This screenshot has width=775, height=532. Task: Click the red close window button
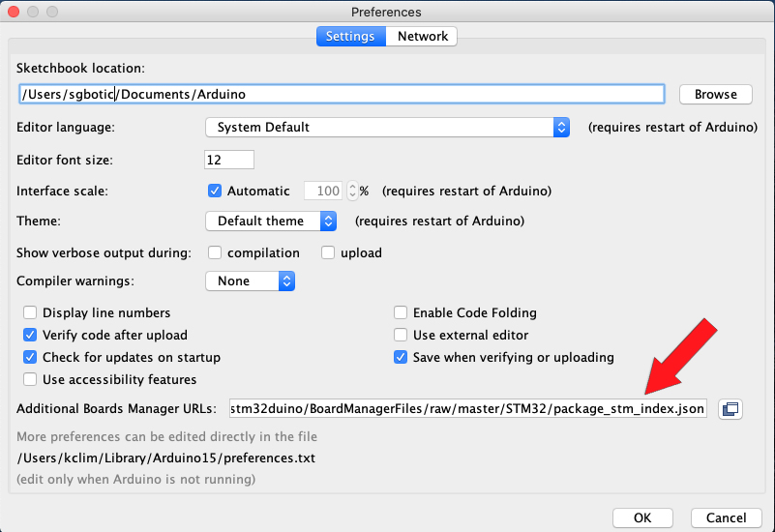click(13, 12)
